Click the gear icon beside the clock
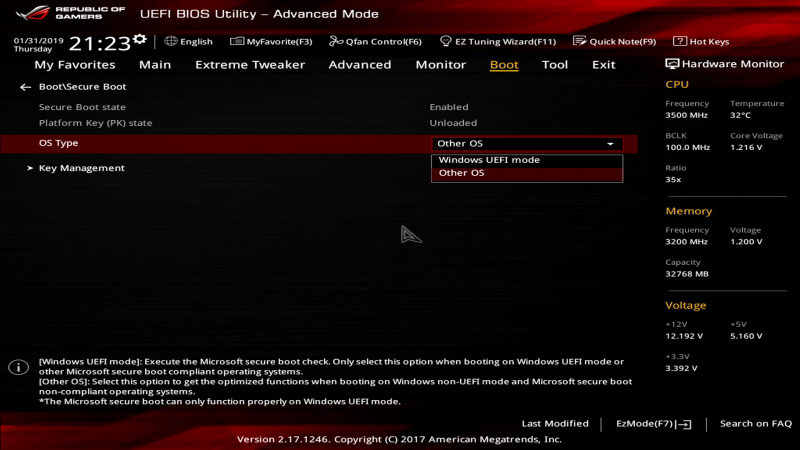Viewport: 800px width, 450px height. pyautogui.click(x=140, y=39)
